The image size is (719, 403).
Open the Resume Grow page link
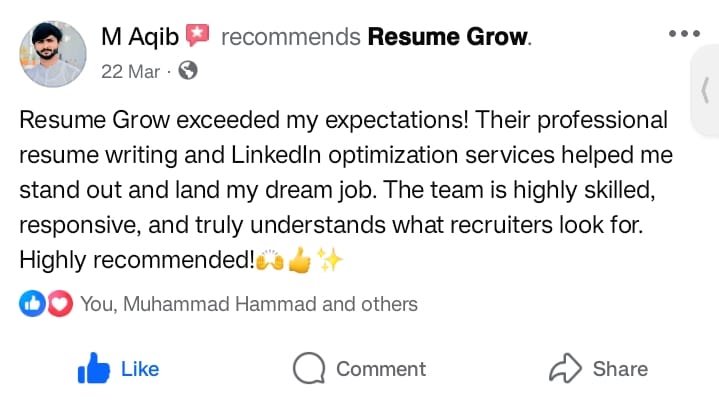(x=447, y=38)
